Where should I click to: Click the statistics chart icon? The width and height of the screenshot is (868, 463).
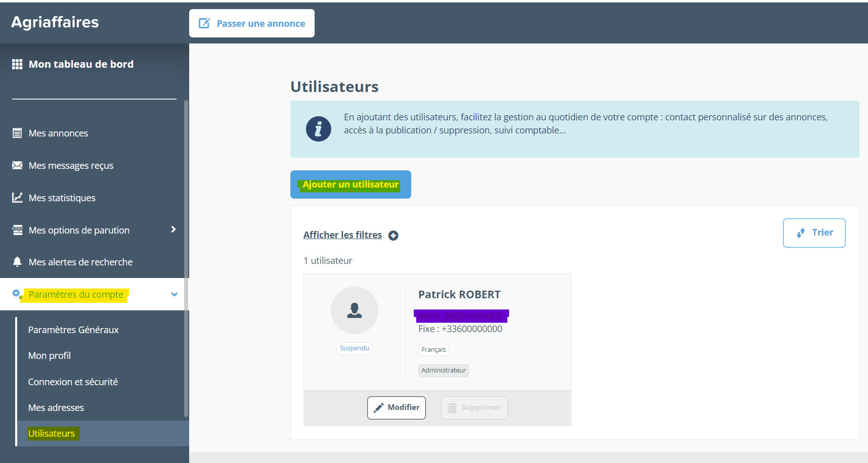click(17, 198)
